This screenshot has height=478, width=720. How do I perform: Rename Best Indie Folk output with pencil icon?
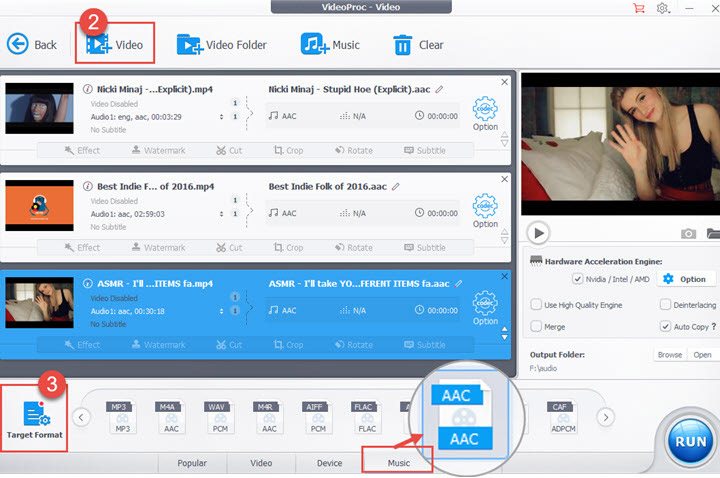pyautogui.click(x=396, y=186)
